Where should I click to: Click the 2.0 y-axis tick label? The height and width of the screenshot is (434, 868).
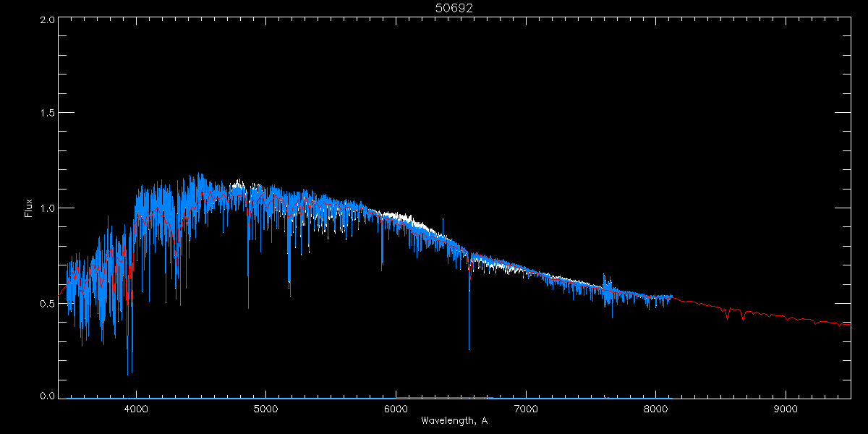point(47,20)
